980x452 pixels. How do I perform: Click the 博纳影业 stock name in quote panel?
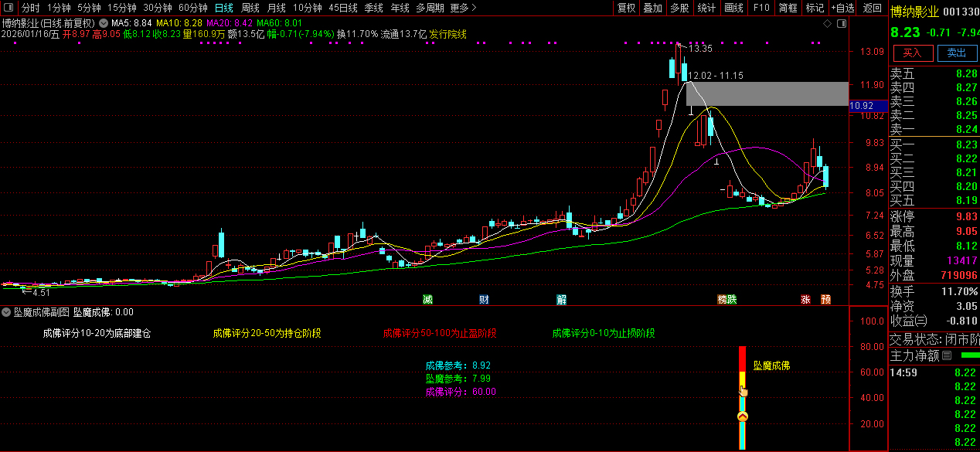[x=915, y=12]
